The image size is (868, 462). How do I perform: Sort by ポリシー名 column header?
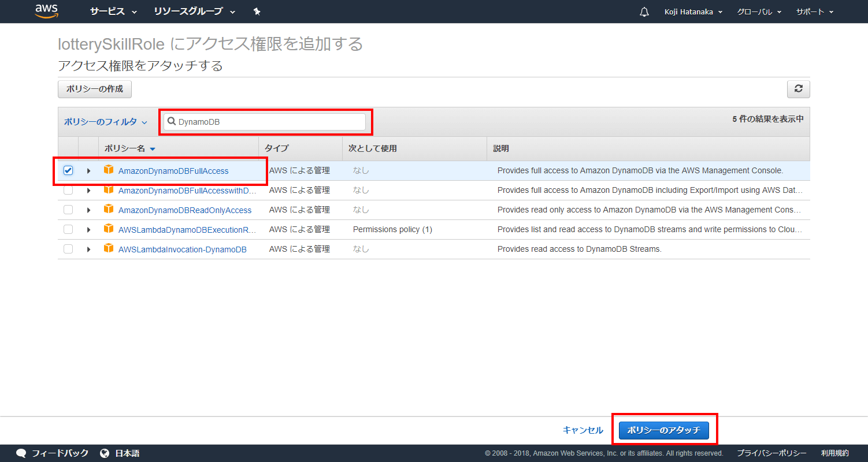pyautogui.click(x=179, y=148)
